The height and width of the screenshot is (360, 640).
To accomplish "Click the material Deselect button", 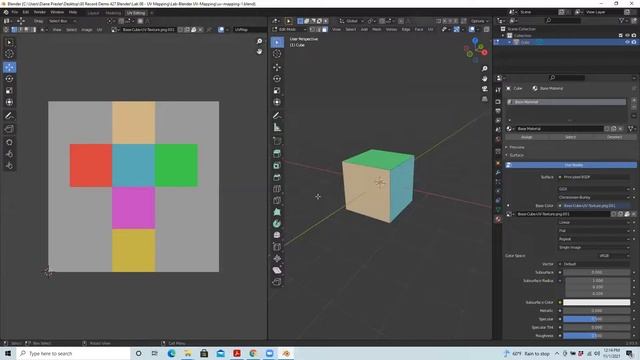I will [x=614, y=137].
